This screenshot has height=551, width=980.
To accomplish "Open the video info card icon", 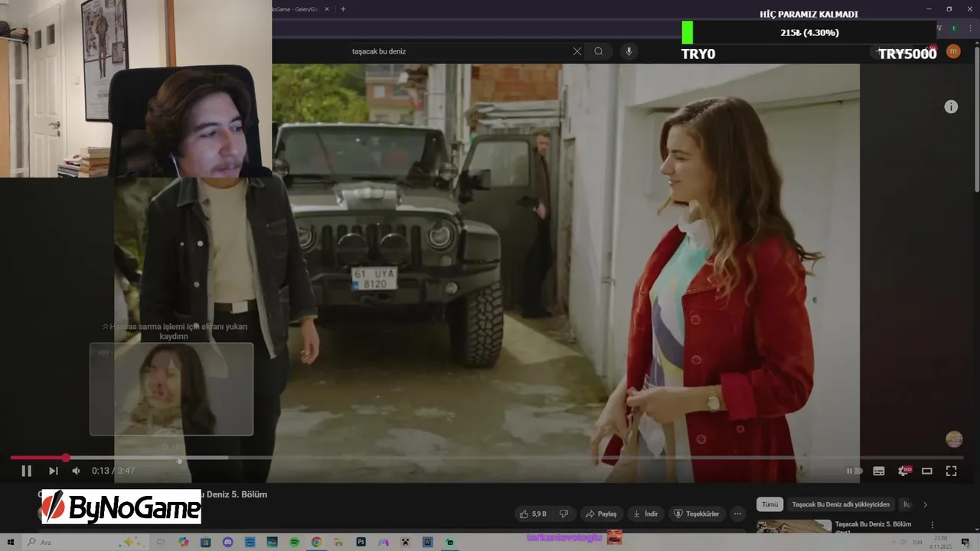I will pos(951,107).
